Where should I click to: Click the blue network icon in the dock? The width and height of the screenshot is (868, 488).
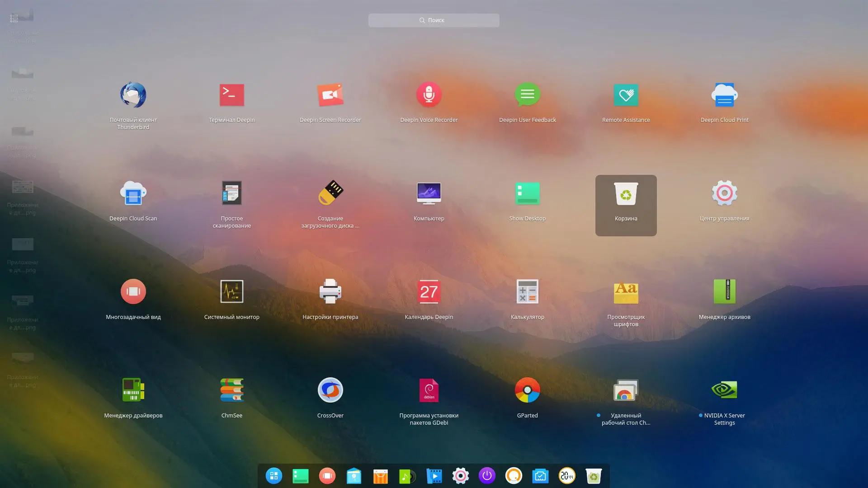pos(540,476)
